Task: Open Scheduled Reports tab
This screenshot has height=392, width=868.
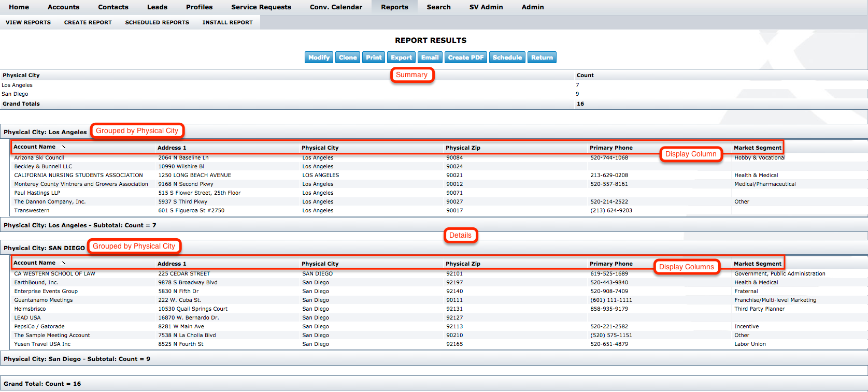Action: coord(156,22)
